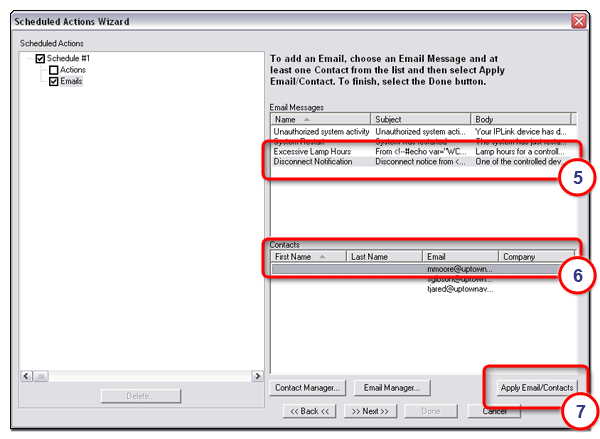
Task: Sort contacts by Email column
Action: coord(459,256)
